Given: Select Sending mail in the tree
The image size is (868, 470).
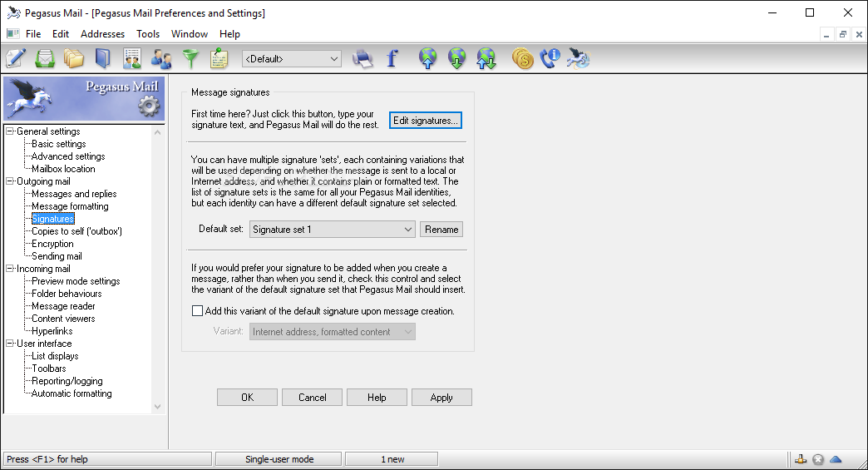Looking at the screenshot, I should 57,255.
